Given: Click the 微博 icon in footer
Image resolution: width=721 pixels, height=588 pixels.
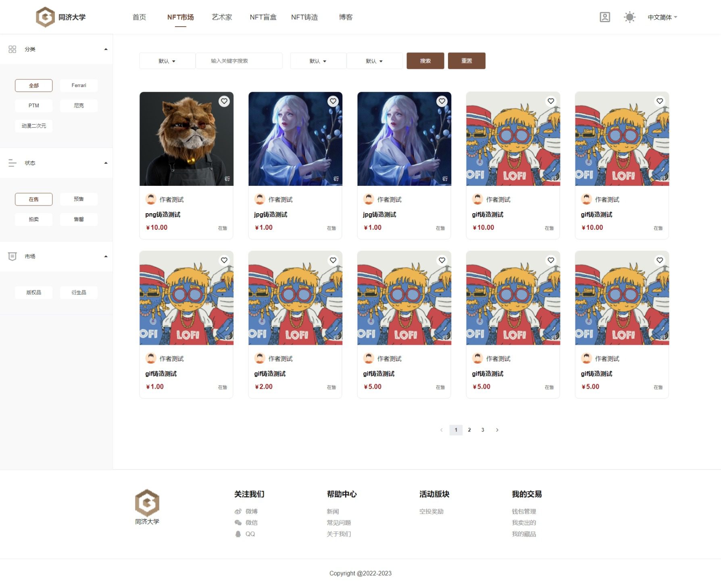Looking at the screenshot, I should (238, 511).
